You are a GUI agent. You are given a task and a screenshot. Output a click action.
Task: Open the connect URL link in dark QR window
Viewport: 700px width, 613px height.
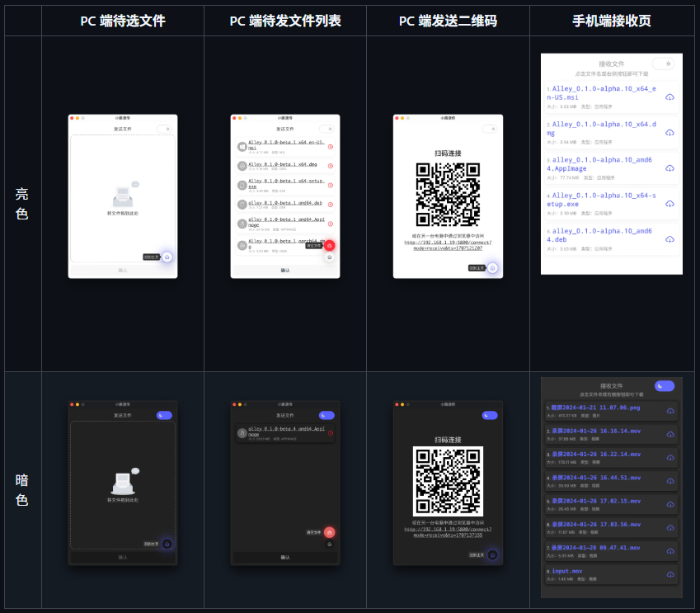coord(448,531)
